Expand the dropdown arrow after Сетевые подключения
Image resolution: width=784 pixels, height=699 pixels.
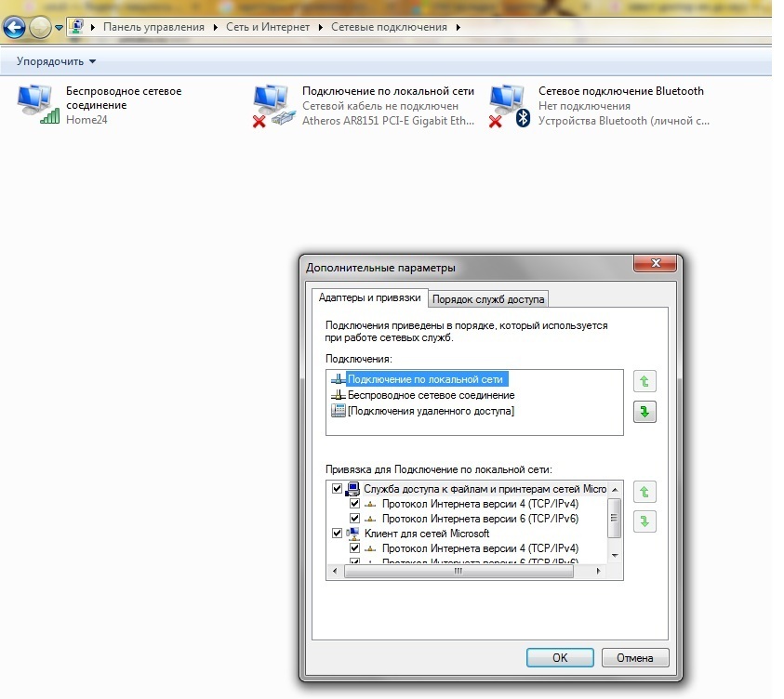(457, 27)
